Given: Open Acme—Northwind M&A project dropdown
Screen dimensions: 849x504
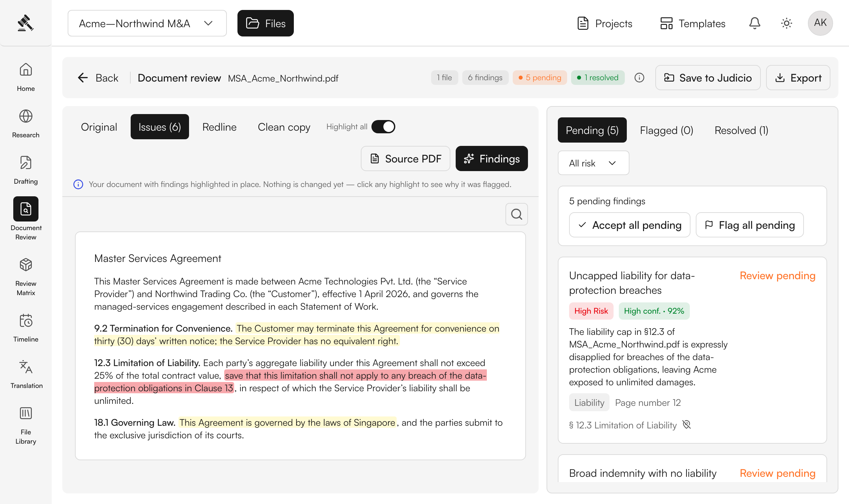Looking at the screenshot, I should 147,23.
